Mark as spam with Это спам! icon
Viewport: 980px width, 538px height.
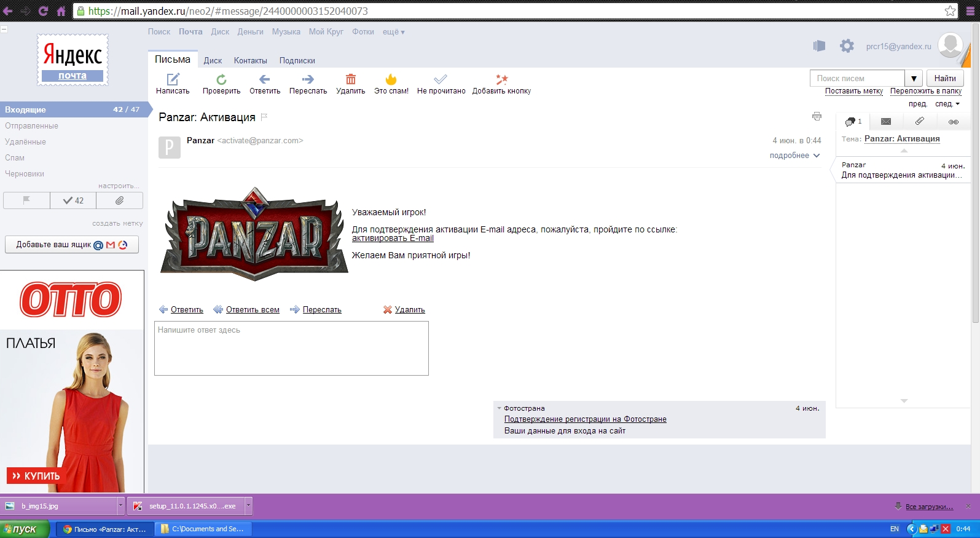[391, 79]
